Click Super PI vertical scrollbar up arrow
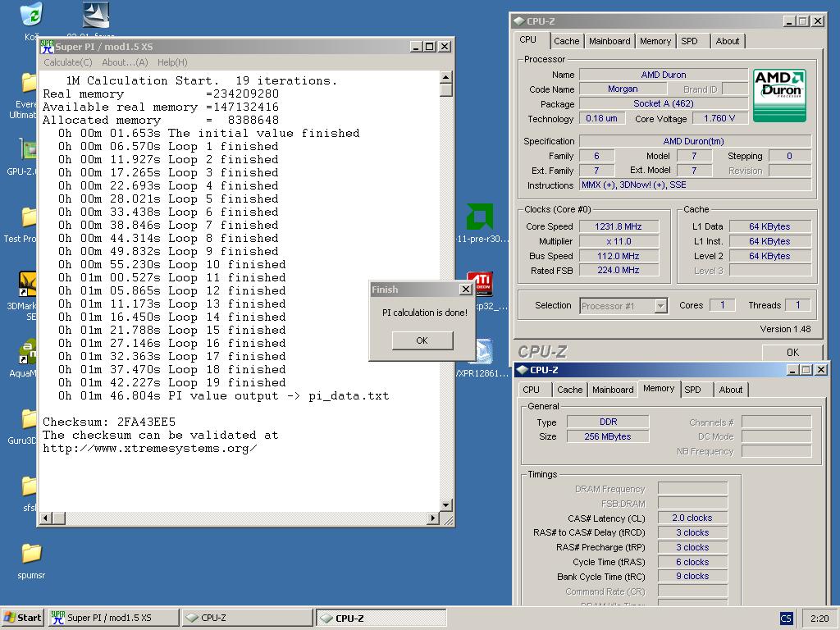 [x=445, y=77]
